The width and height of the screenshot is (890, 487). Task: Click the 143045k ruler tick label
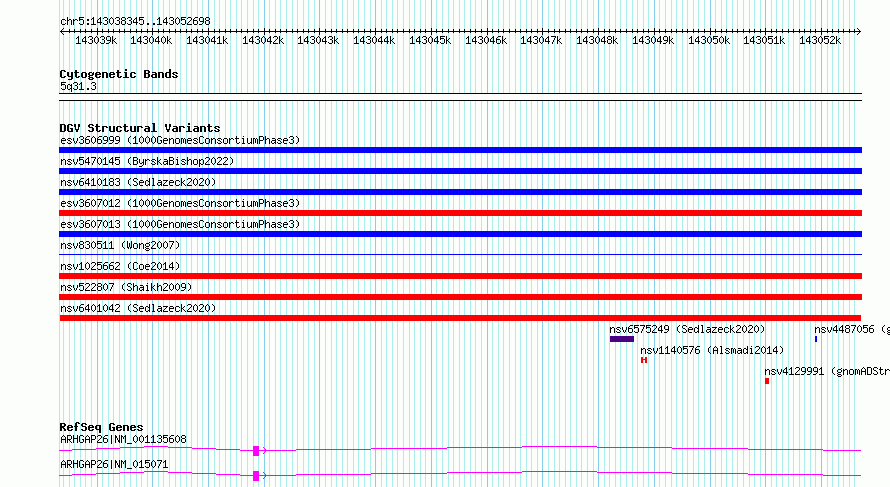click(x=430, y=40)
